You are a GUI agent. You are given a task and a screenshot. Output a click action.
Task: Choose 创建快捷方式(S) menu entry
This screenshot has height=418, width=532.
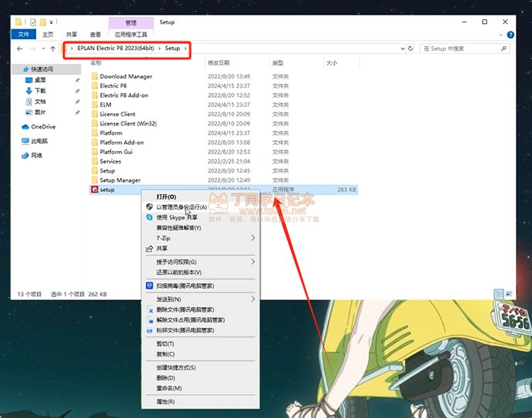[200, 367]
